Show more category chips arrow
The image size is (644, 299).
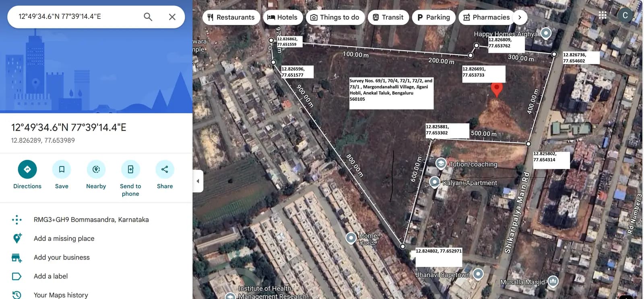[x=520, y=17]
